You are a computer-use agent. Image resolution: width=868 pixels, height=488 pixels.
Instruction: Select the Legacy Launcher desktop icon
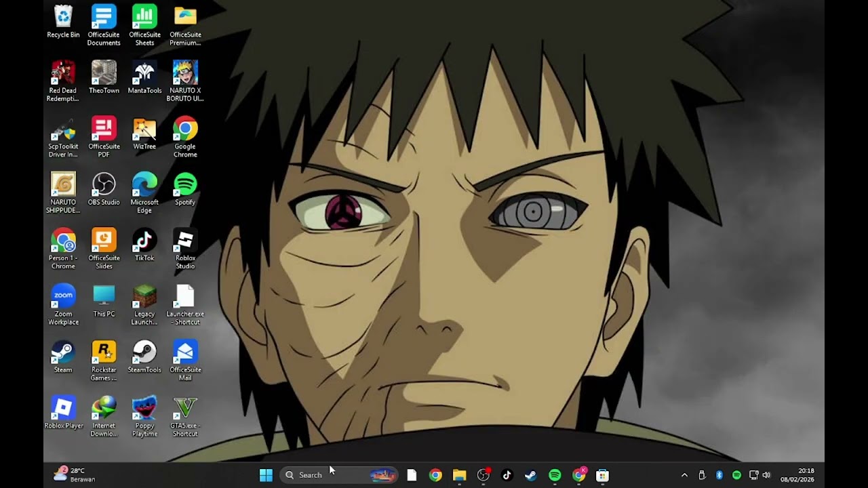(144, 305)
